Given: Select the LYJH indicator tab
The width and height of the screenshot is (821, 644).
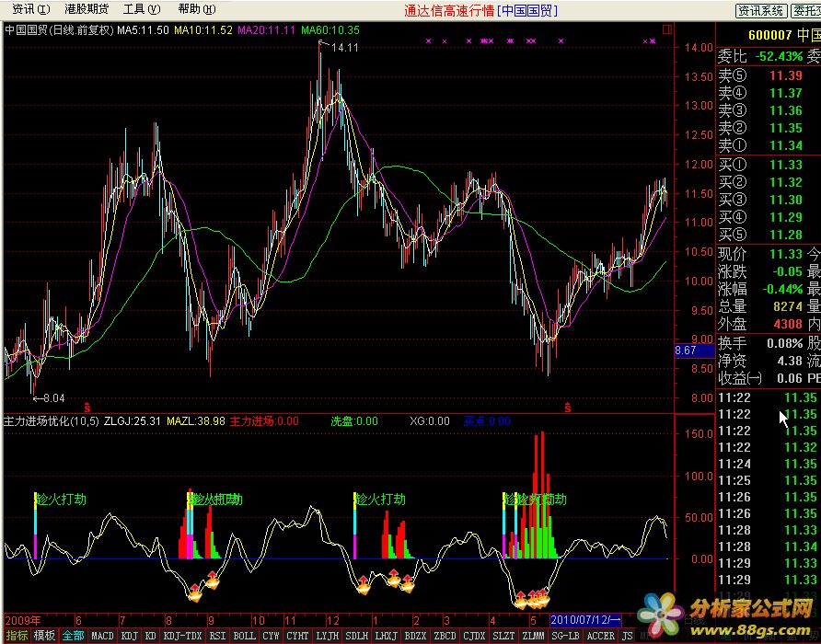Looking at the screenshot, I should pos(328,636).
